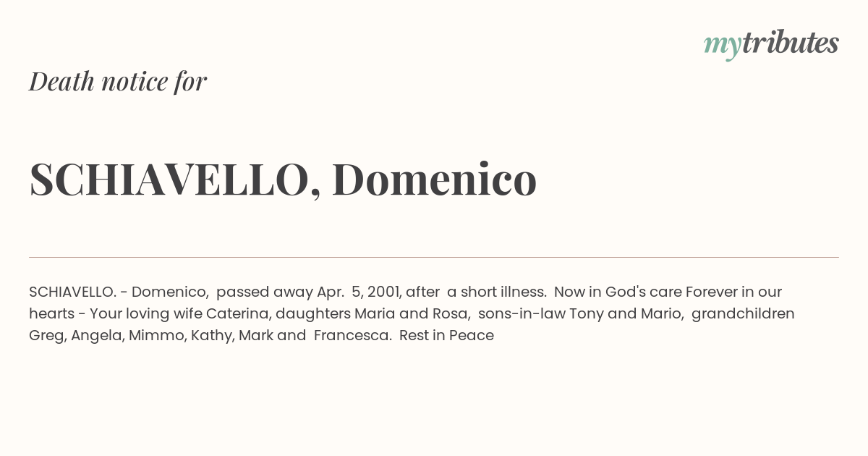Click the date 'Apr. 5, 2001' in the notice
This screenshot has width=868, height=456.
(x=359, y=292)
